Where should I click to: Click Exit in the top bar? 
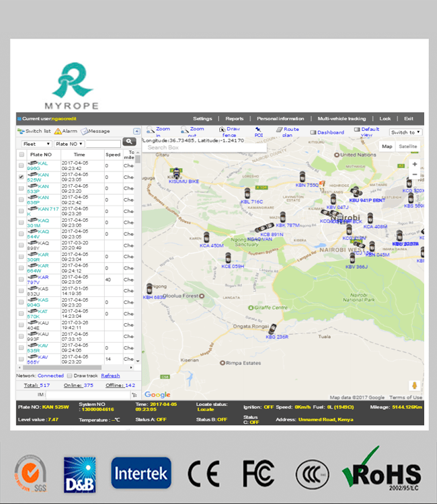(x=408, y=118)
